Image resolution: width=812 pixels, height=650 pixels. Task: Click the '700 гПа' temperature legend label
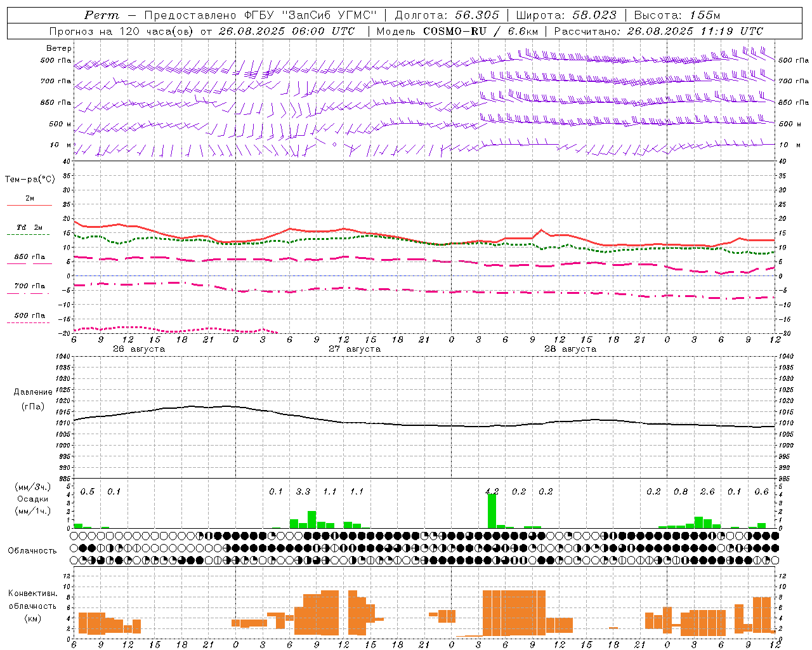tap(30, 286)
